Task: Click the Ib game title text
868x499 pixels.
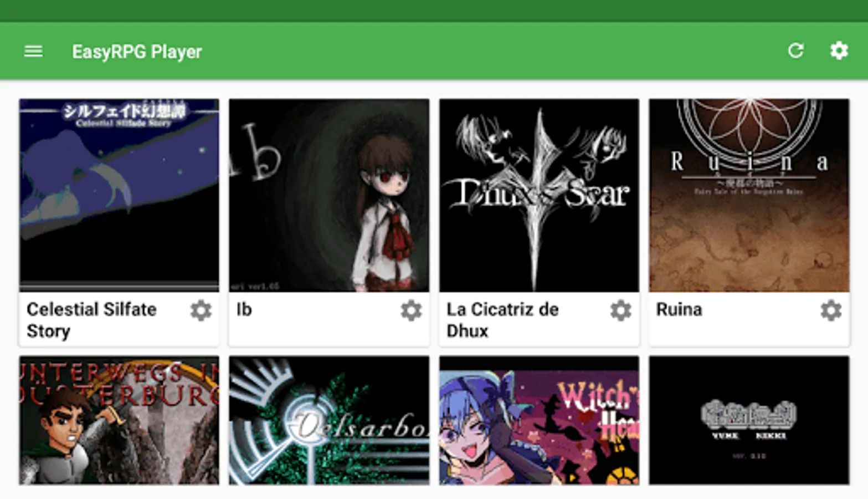Action: tap(244, 309)
